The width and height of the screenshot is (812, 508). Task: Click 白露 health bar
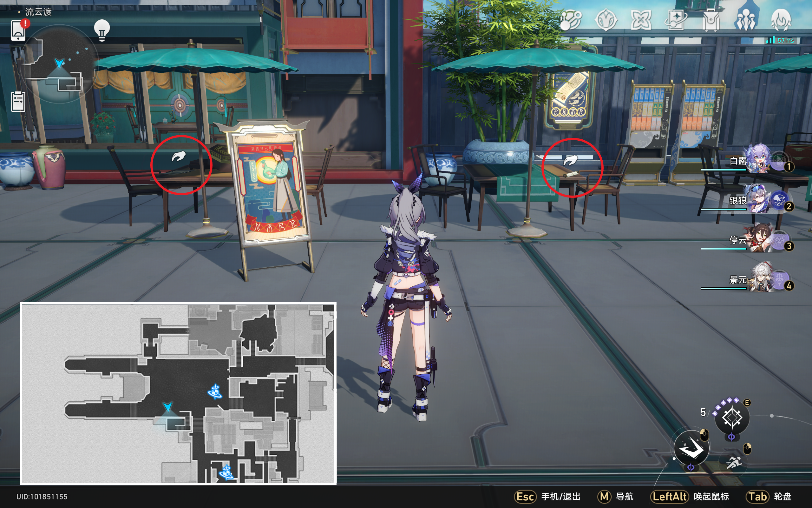(724, 170)
